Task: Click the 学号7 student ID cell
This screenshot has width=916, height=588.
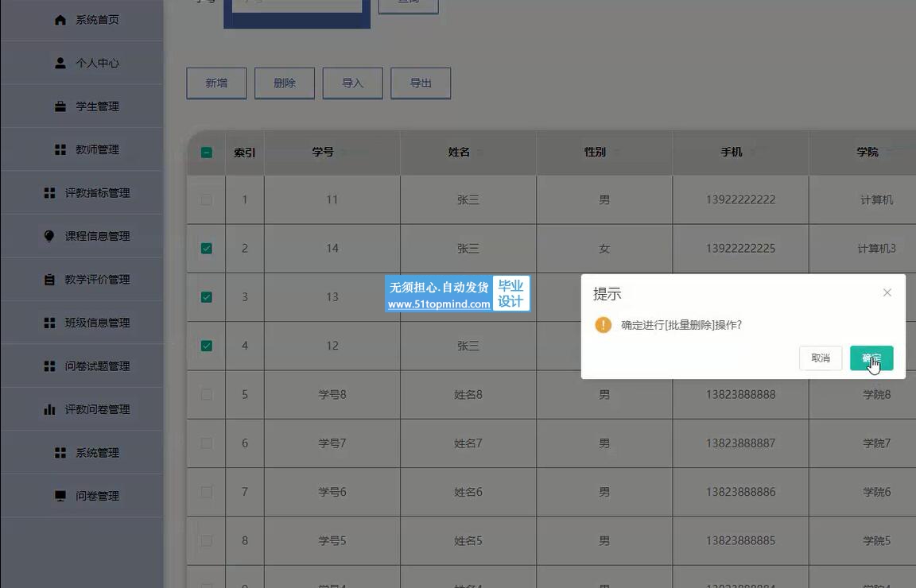Action: pos(332,443)
